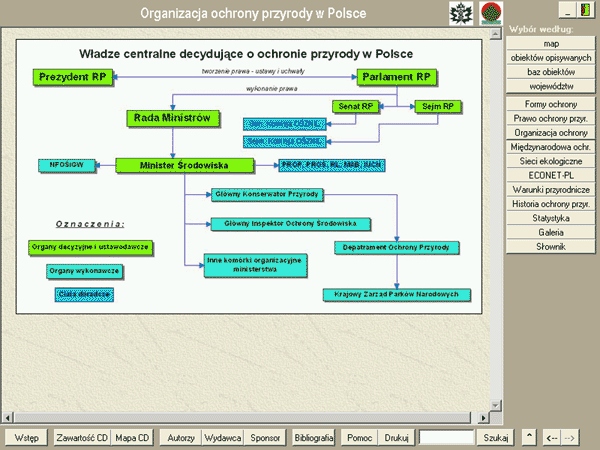Select 'map' under Wybór według
Screen dimensions: 600x450
(x=551, y=45)
